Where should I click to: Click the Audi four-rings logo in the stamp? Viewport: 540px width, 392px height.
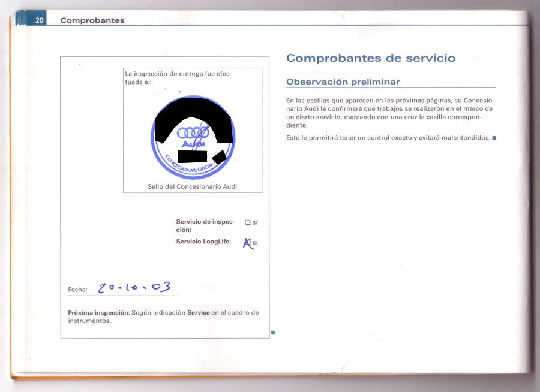(x=192, y=134)
